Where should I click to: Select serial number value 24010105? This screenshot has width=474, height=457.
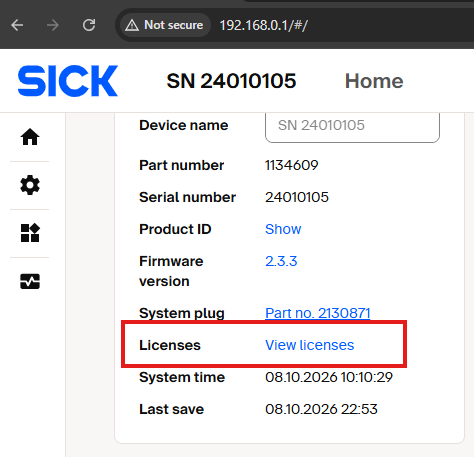[x=297, y=197]
